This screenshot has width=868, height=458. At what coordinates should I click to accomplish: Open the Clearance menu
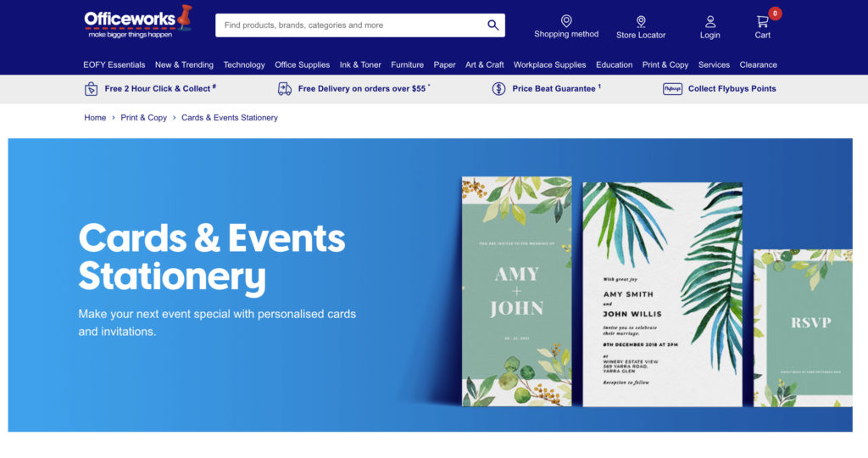coord(758,64)
